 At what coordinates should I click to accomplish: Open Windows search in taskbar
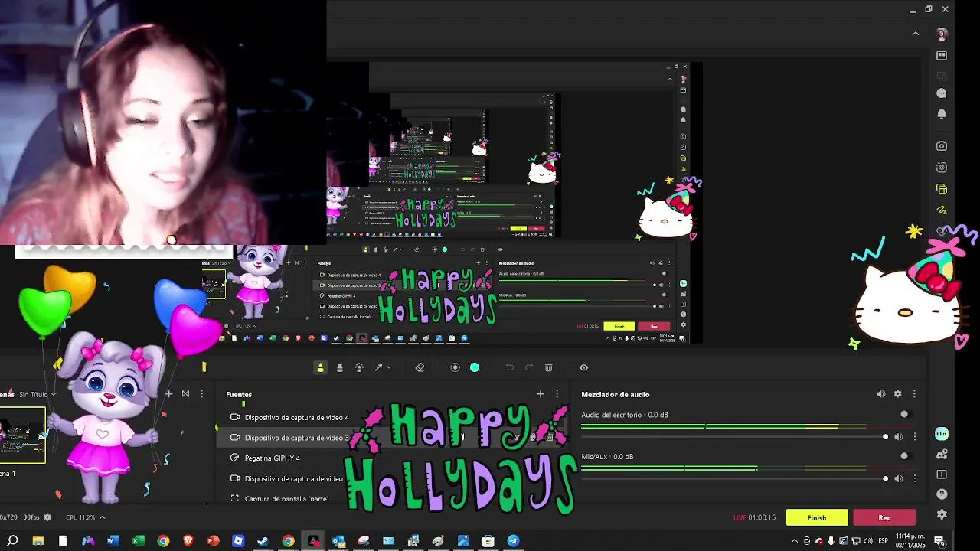[x=13, y=541]
